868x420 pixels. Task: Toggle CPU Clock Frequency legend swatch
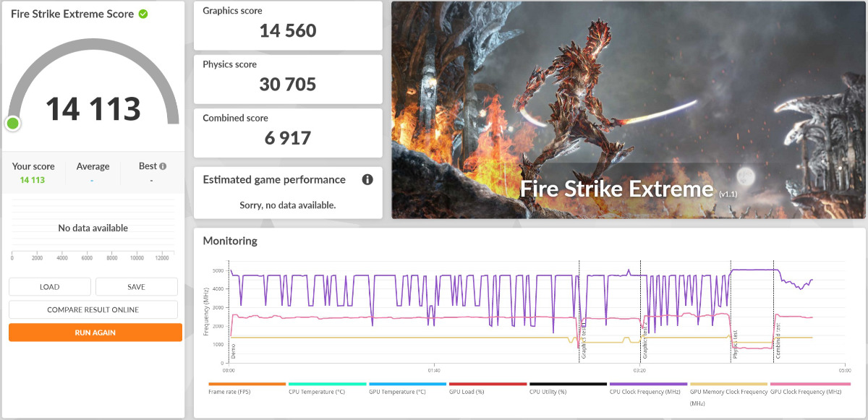click(648, 385)
